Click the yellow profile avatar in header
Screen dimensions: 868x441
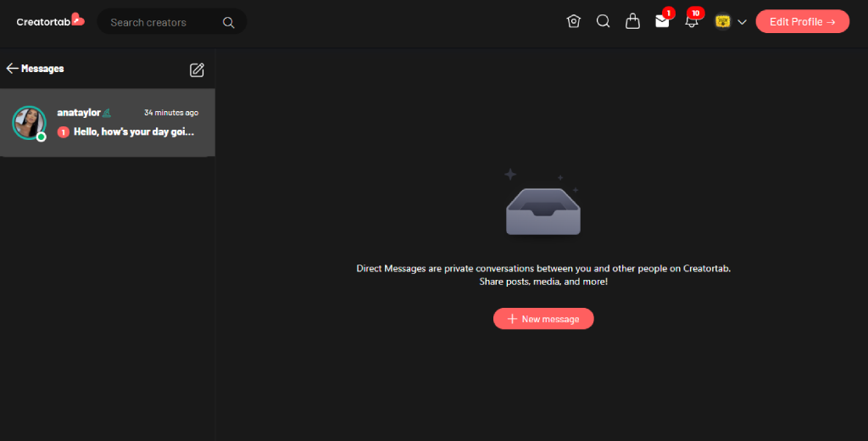723,22
